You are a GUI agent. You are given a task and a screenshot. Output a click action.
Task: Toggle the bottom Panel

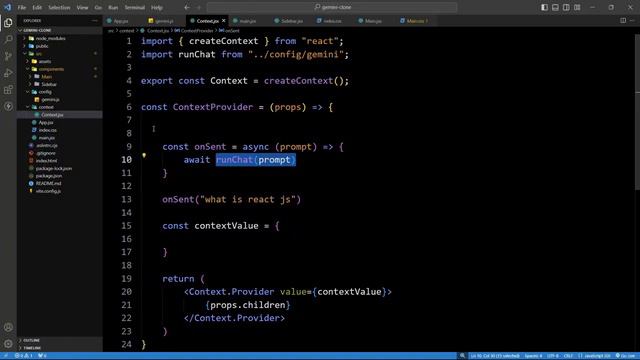[556, 7]
